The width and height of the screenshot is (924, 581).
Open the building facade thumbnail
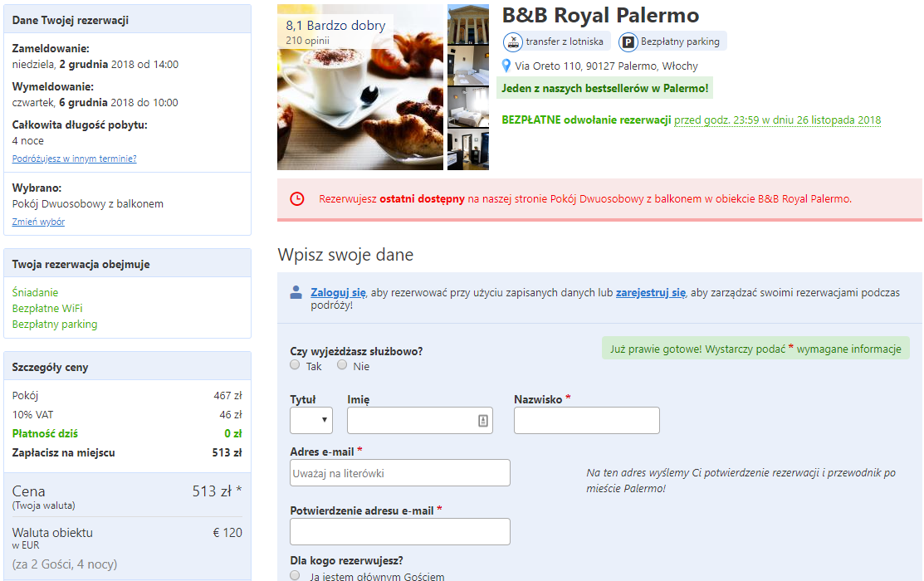tap(468, 24)
